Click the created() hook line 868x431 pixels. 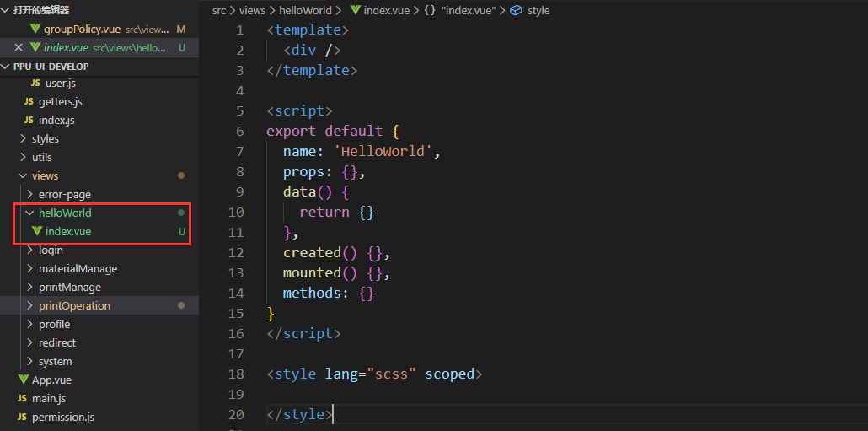[337, 253]
